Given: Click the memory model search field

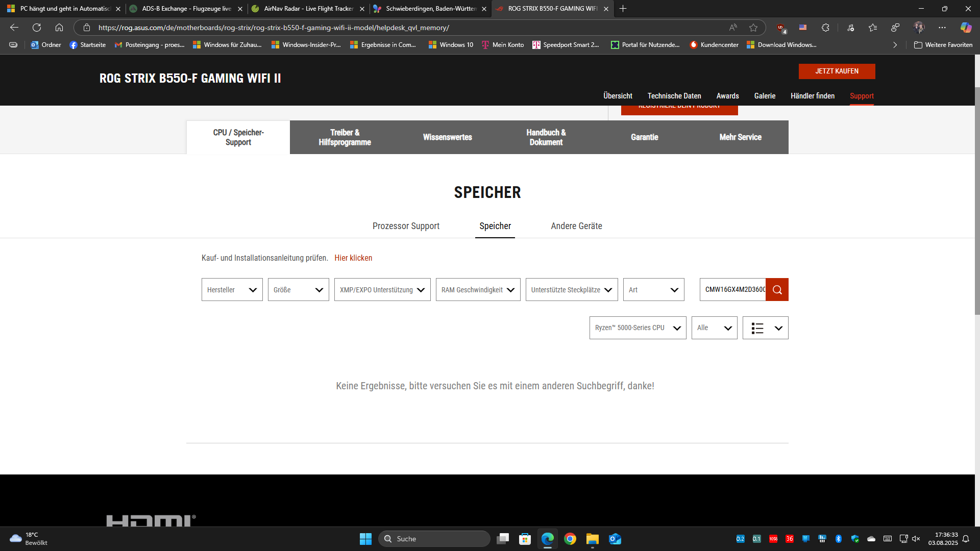Looking at the screenshot, I should [x=733, y=290].
